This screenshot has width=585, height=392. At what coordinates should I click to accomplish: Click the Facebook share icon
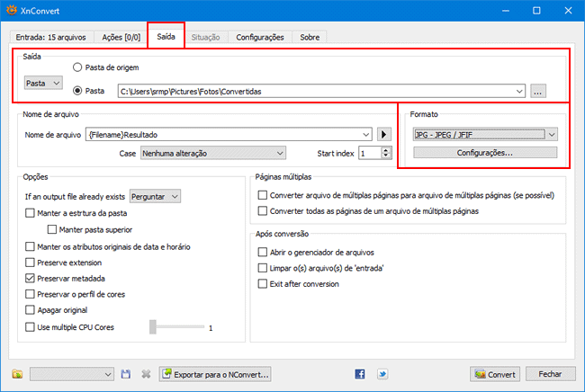click(360, 374)
